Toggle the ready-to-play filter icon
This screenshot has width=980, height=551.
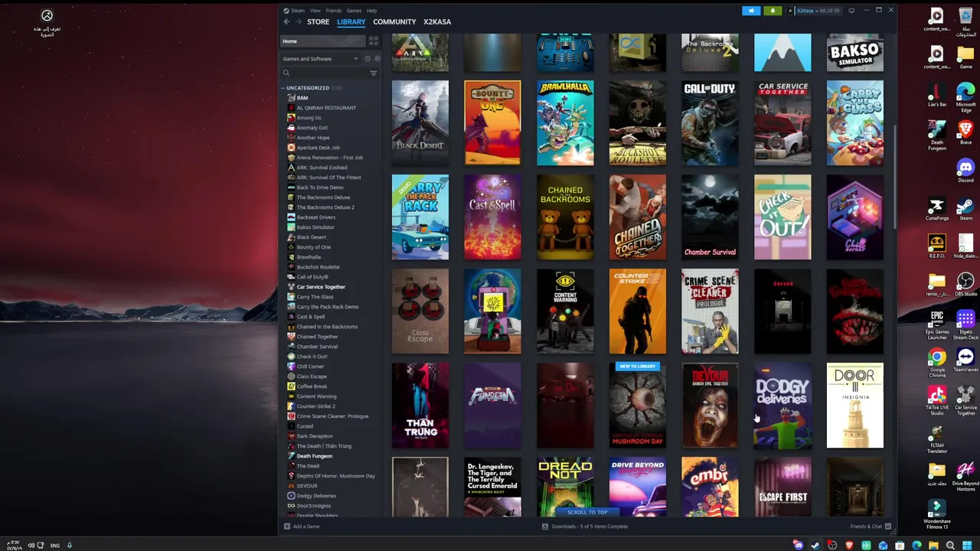[x=377, y=59]
